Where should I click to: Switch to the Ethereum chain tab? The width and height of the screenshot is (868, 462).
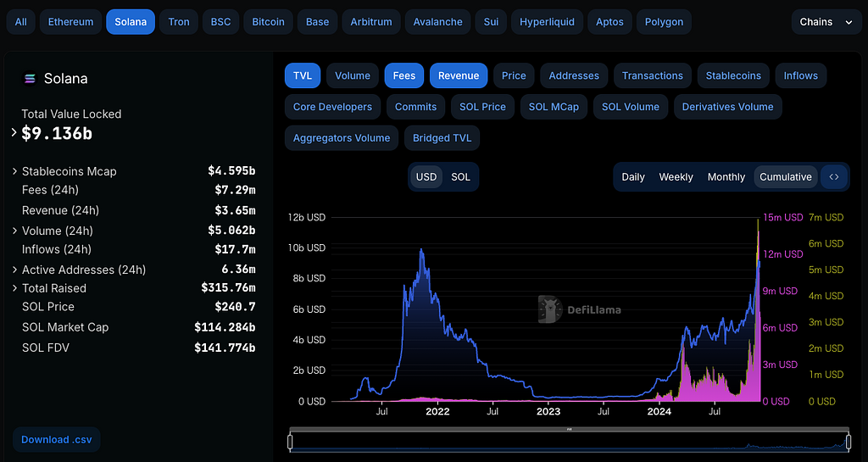click(x=72, y=22)
